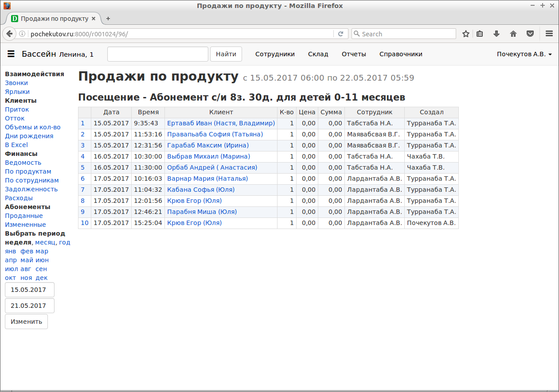
Task: Click the start date field 15.05.2017
Action: [29, 290]
